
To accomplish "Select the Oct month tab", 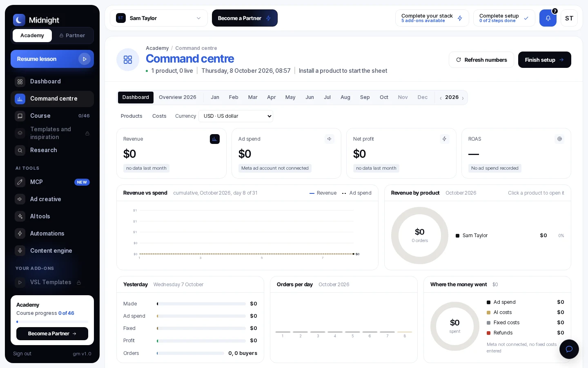I will pyautogui.click(x=384, y=97).
